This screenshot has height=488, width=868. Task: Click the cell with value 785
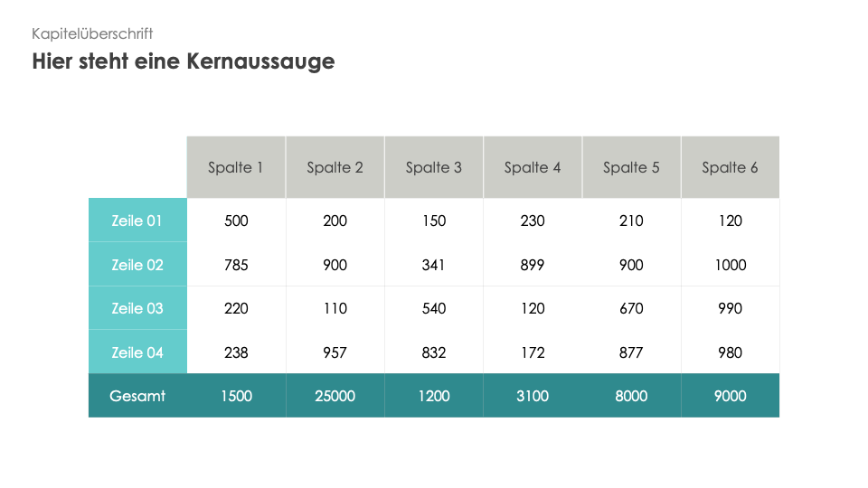236,264
